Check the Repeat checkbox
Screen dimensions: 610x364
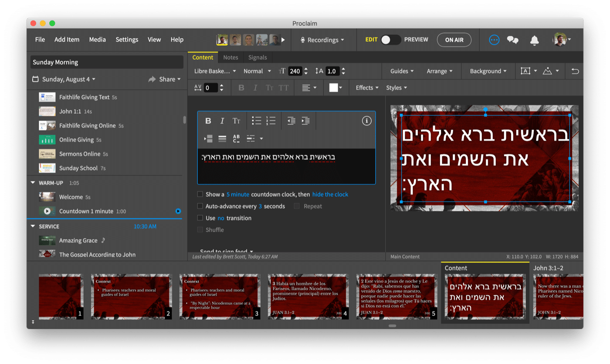[x=297, y=206]
